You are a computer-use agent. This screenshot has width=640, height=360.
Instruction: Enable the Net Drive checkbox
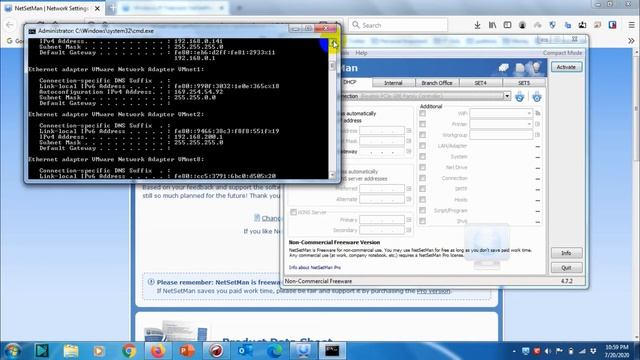(422, 167)
